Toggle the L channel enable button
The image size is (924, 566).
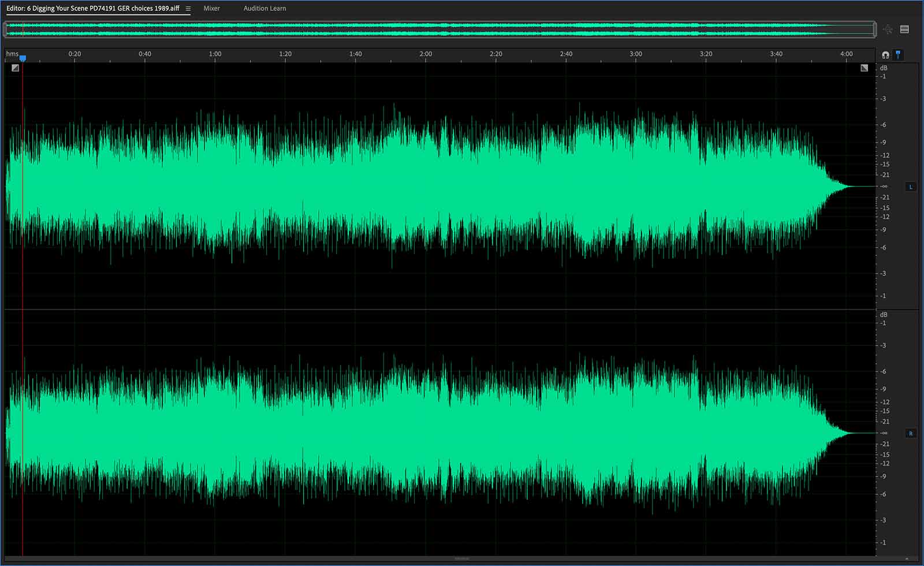coord(911,187)
